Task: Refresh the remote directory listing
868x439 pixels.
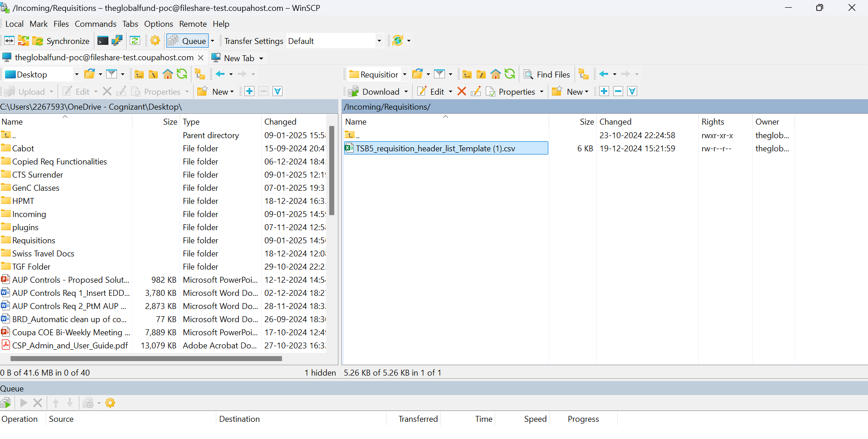Action: (510, 74)
